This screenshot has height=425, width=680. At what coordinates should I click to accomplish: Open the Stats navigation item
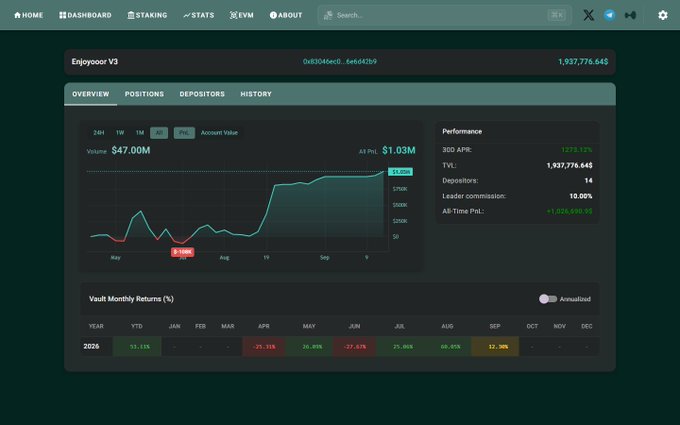tap(199, 15)
